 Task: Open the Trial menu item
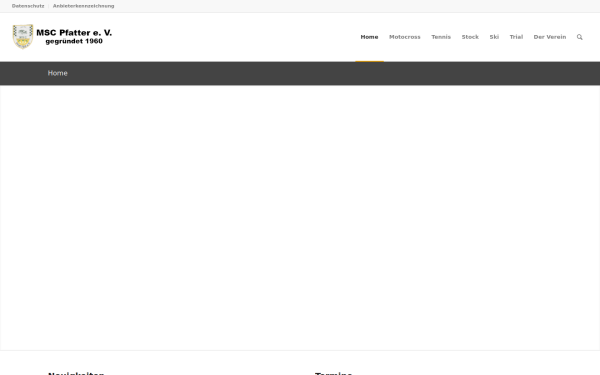click(516, 37)
